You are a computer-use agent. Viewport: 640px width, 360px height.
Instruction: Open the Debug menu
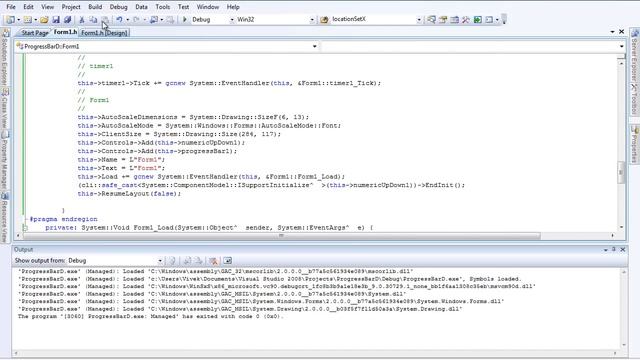point(118,7)
